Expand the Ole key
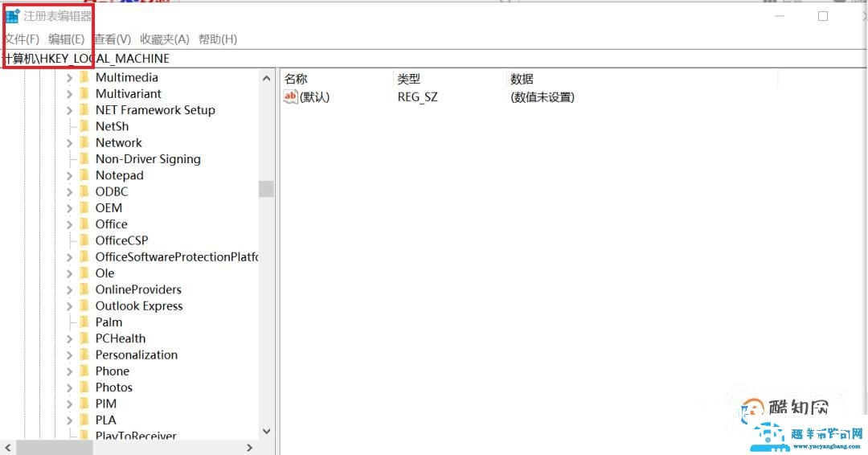Screen dimensions: 868x455 click(x=70, y=274)
